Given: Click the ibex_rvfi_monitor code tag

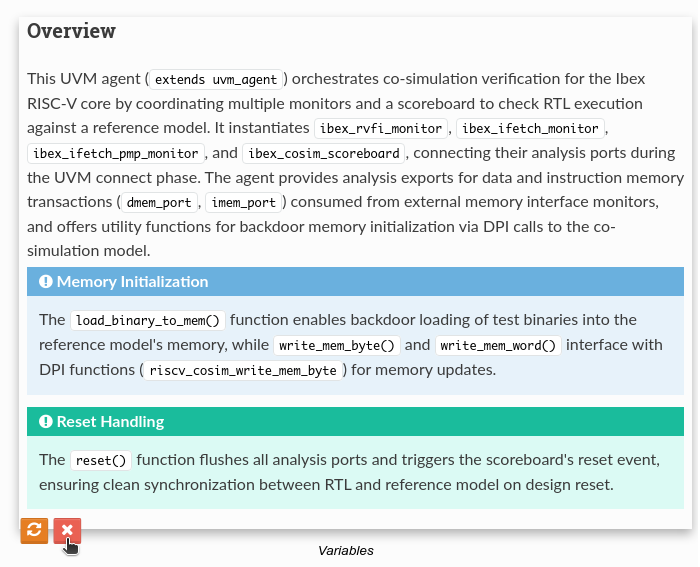Looking at the screenshot, I should point(382,129).
